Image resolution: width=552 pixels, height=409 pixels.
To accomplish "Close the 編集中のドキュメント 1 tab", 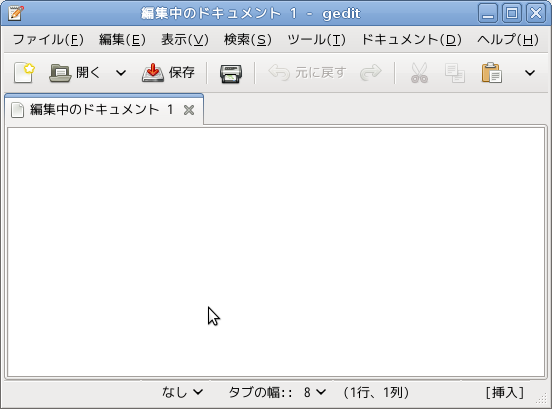I will coord(189,110).
